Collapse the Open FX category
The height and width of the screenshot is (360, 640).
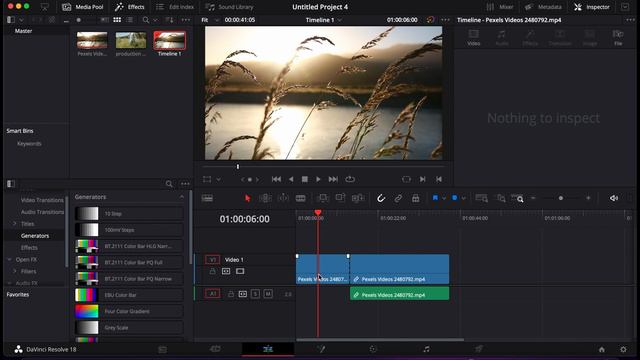9,260
